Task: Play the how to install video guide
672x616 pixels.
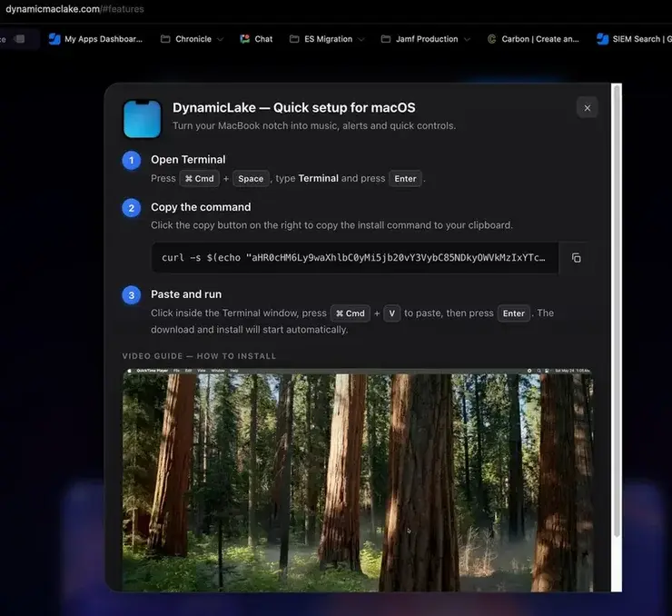Action: coord(358,480)
